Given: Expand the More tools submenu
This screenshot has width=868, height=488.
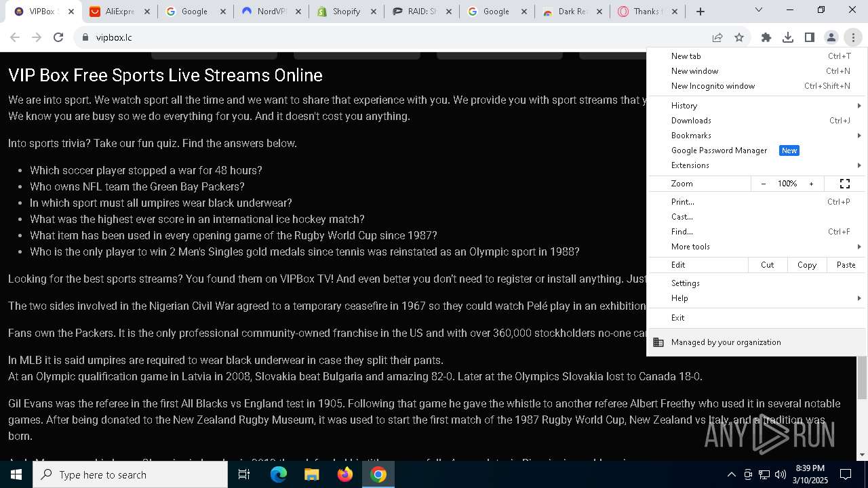Looking at the screenshot, I should tap(757, 247).
